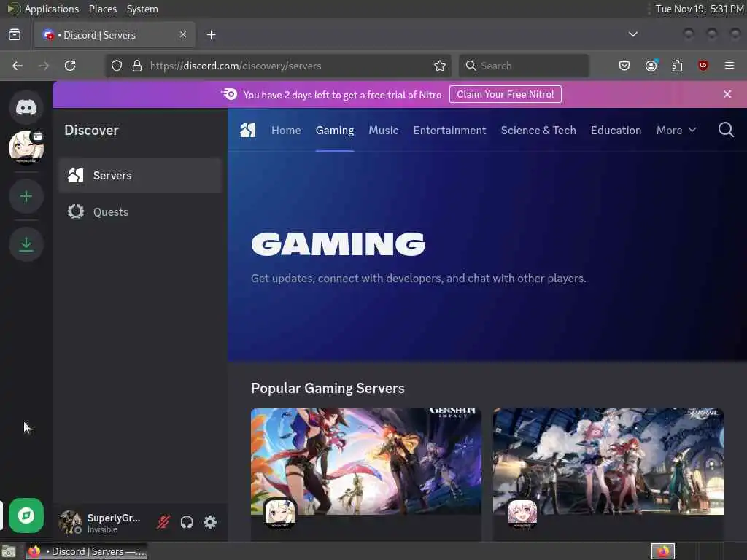747x560 pixels.
Task: Click the padlock site info icon
Action: point(137,66)
